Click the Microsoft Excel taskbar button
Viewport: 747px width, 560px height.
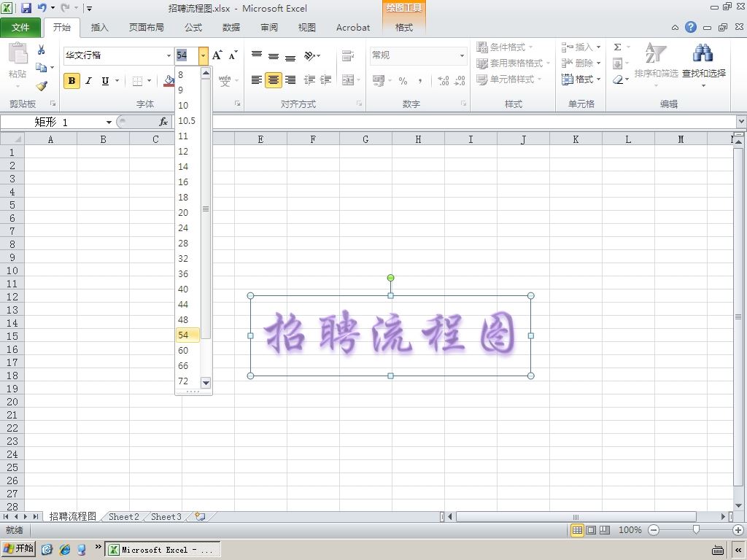click(x=162, y=550)
